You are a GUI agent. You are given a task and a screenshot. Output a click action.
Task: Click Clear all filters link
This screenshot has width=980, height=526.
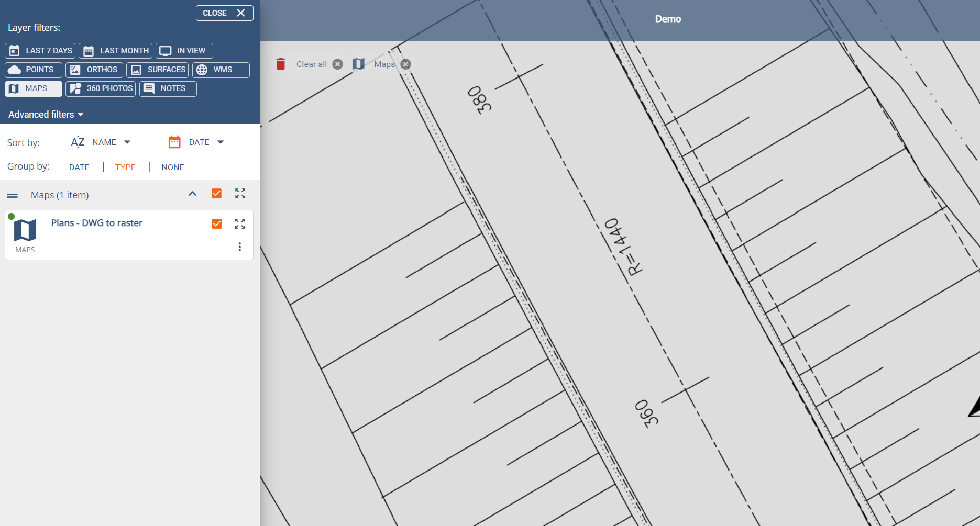312,64
